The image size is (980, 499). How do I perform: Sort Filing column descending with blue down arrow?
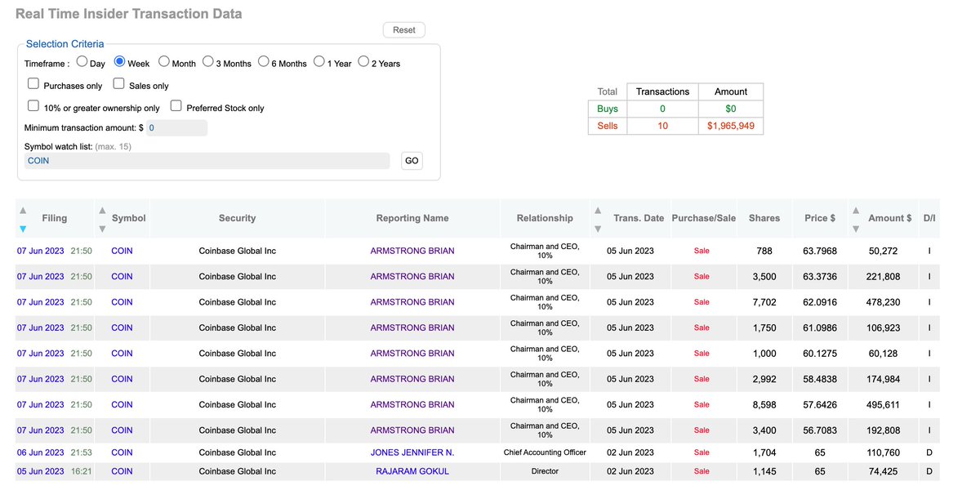23,229
